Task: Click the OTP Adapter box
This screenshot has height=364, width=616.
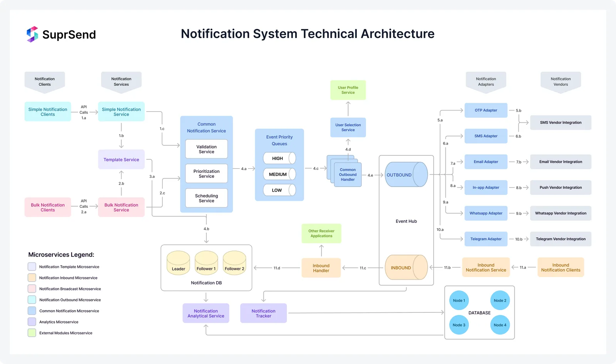Action: point(486,110)
